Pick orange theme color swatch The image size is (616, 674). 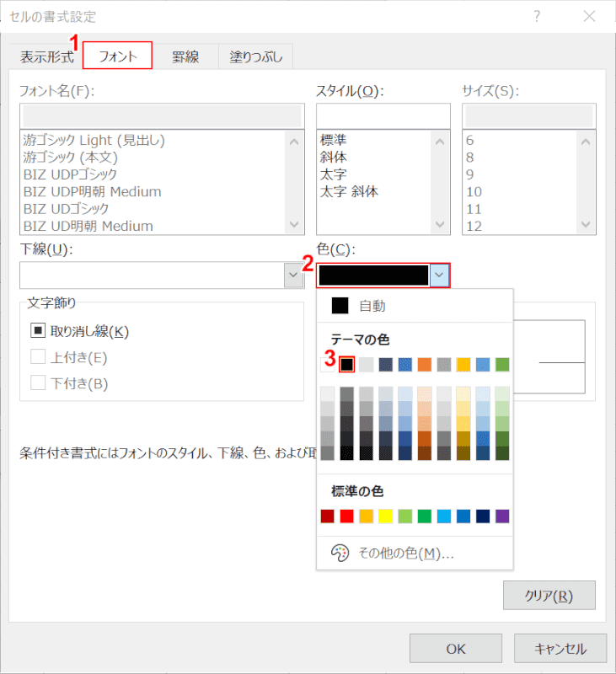pos(424,365)
